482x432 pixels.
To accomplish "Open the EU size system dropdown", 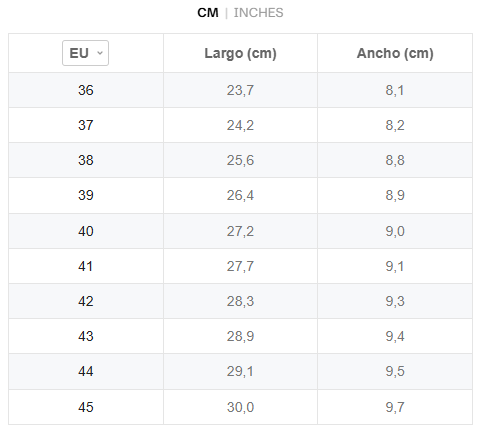I will pos(85,53).
